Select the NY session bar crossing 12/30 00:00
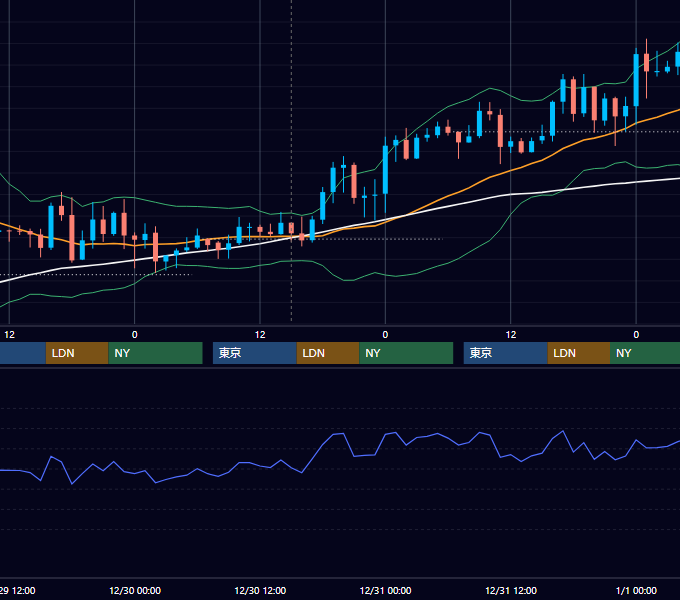The image size is (680, 600). [x=155, y=353]
